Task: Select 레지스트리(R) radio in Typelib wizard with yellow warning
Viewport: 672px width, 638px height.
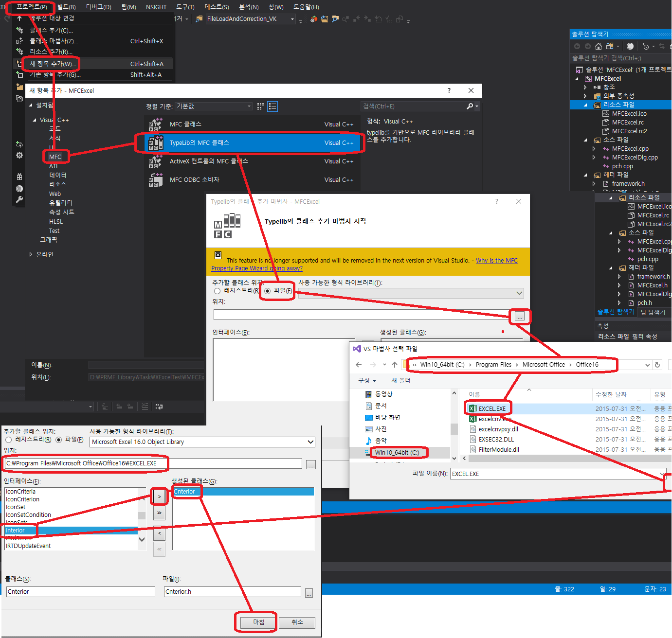Action: coord(217,291)
